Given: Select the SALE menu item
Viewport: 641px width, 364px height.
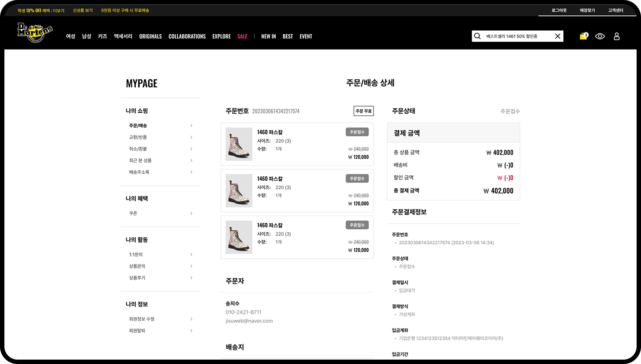Looking at the screenshot, I should pos(242,36).
